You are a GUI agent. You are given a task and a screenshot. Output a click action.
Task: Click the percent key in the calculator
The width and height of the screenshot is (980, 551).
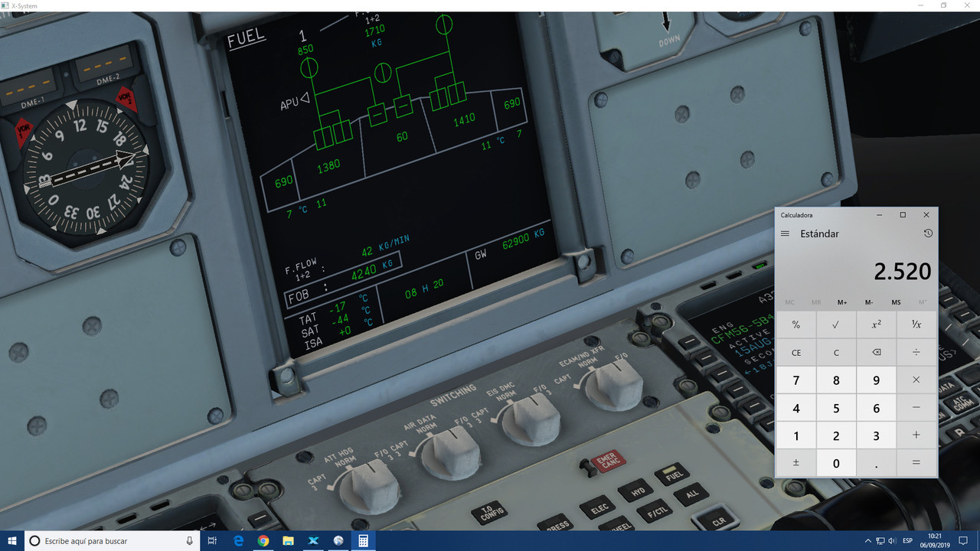click(796, 324)
